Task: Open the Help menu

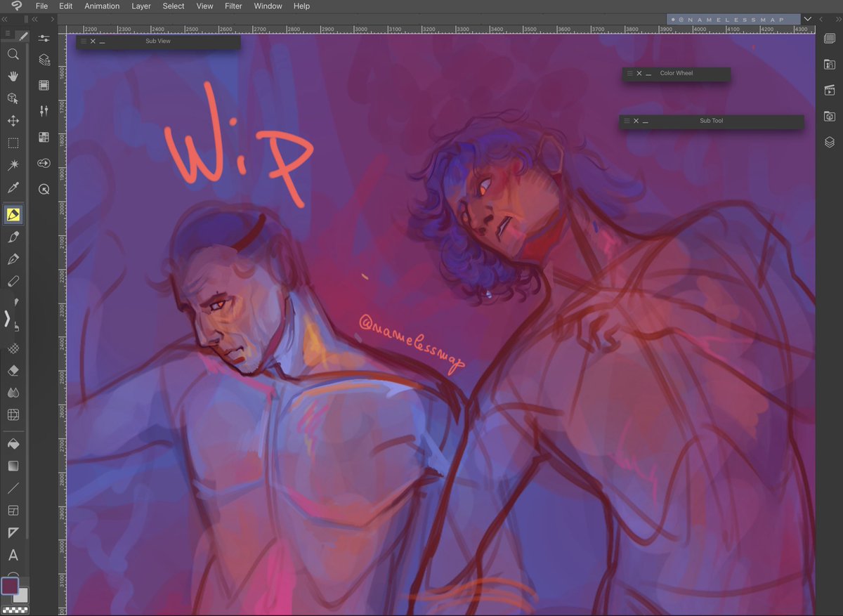Action: (301, 6)
